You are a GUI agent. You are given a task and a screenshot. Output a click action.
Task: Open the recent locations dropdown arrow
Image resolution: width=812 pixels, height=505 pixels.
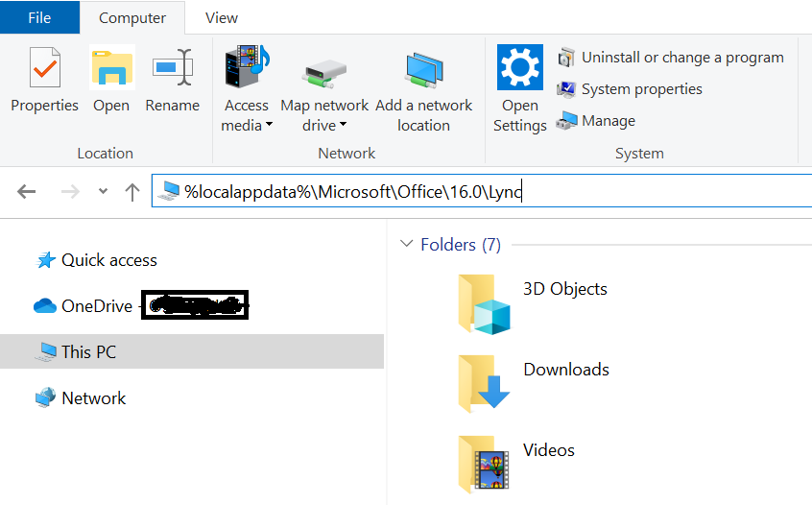click(x=103, y=191)
